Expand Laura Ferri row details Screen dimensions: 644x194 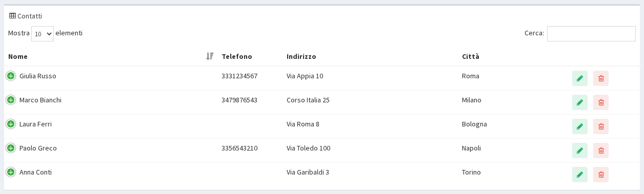11,124
